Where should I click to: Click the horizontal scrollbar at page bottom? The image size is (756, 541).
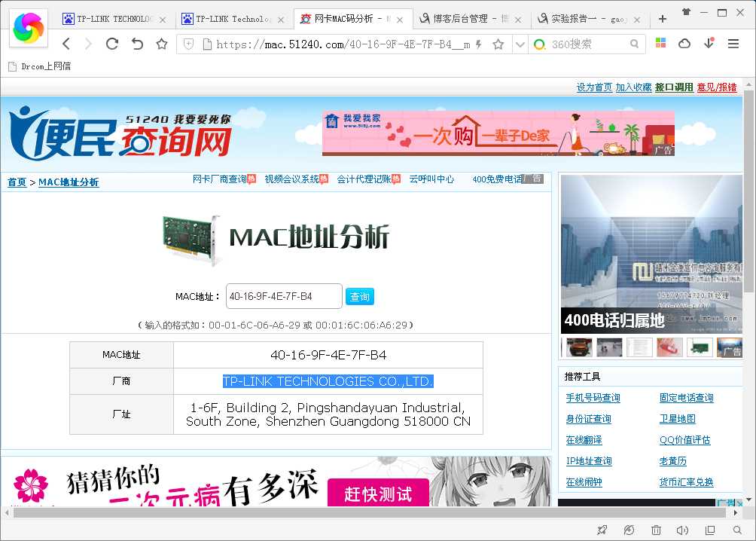[x=370, y=512]
